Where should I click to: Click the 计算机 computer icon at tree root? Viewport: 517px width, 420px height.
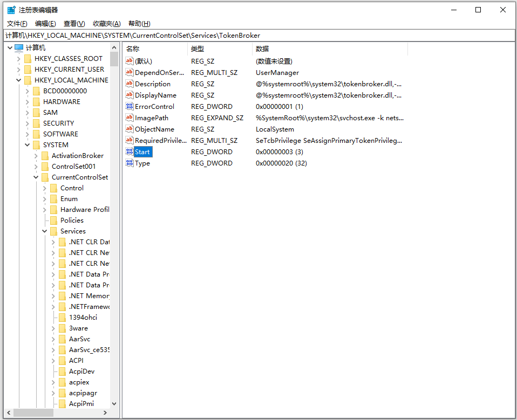click(19, 48)
